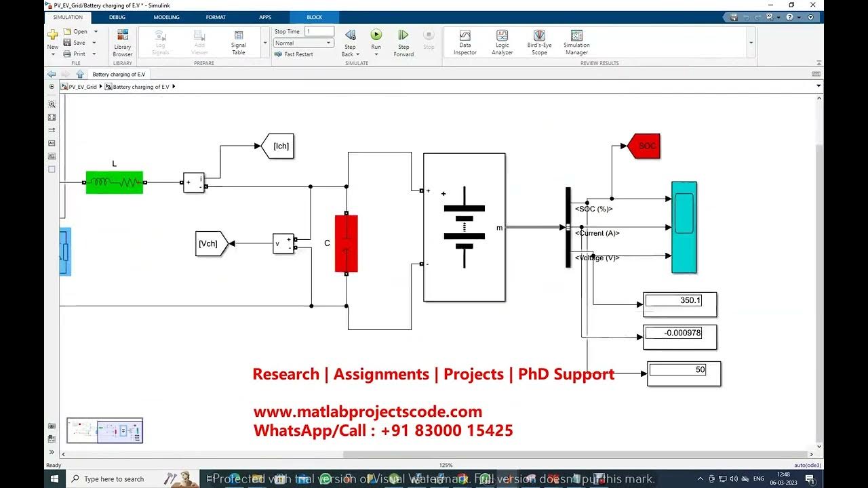
Task: Toggle the area box palette checkbox icon
Action: pyautogui.click(x=52, y=169)
